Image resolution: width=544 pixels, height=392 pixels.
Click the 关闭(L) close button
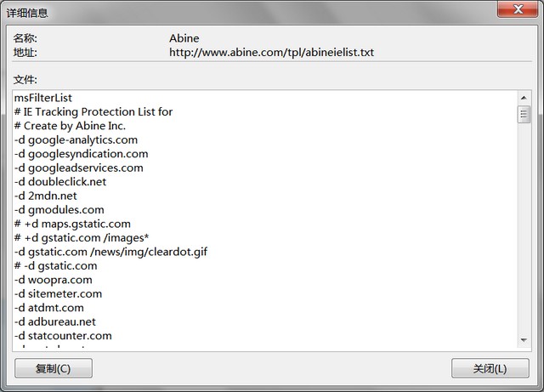pyautogui.click(x=490, y=368)
